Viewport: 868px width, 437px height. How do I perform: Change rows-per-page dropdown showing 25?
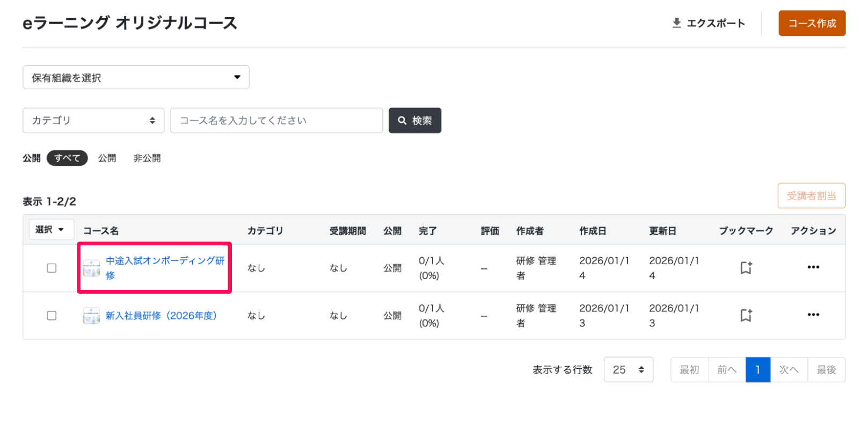[628, 369]
